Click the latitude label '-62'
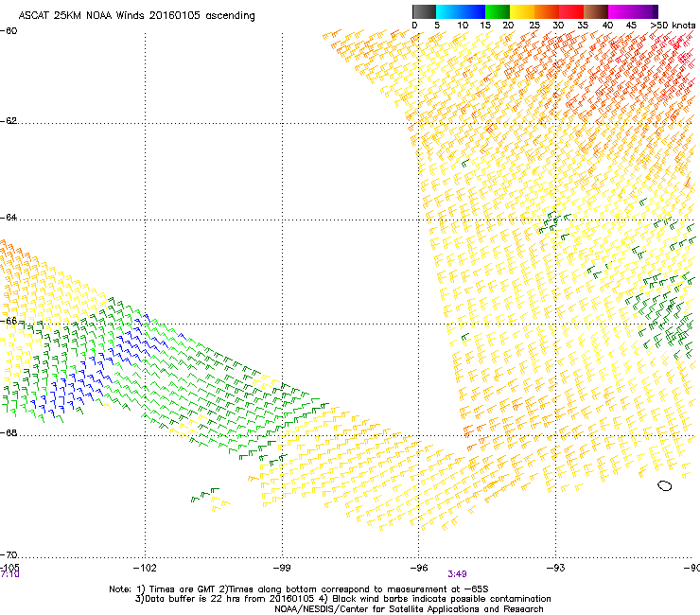This screenshot has width=700, height=615. pos(9,121)
